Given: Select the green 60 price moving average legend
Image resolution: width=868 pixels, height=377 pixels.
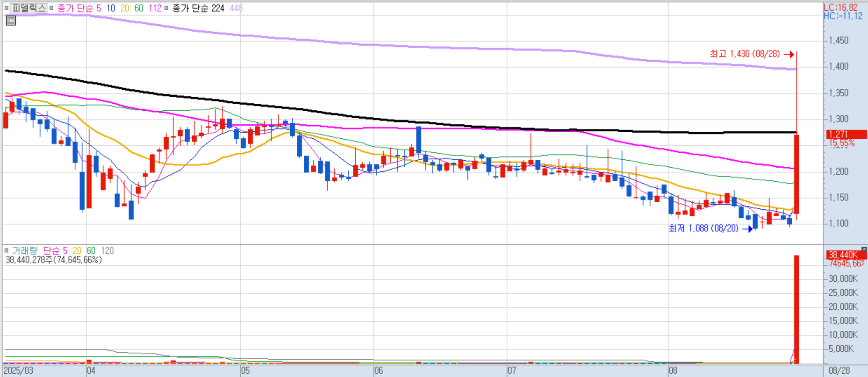Looking at the screenshot, I should coord(139,8).
